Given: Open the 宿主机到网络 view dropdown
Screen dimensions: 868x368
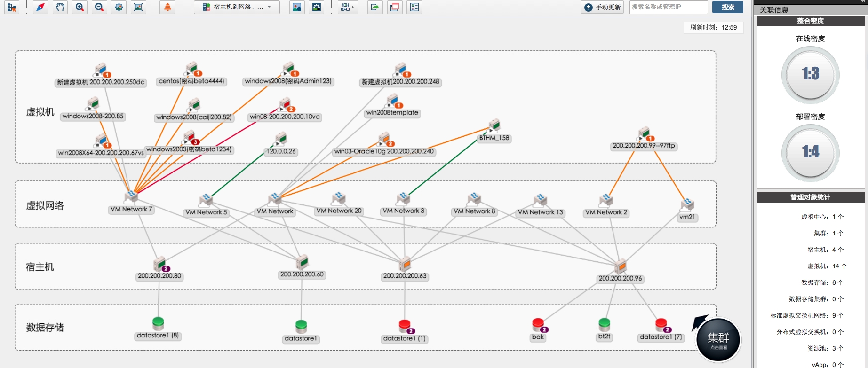Looking at the screenshot, I should coord(237,7).
